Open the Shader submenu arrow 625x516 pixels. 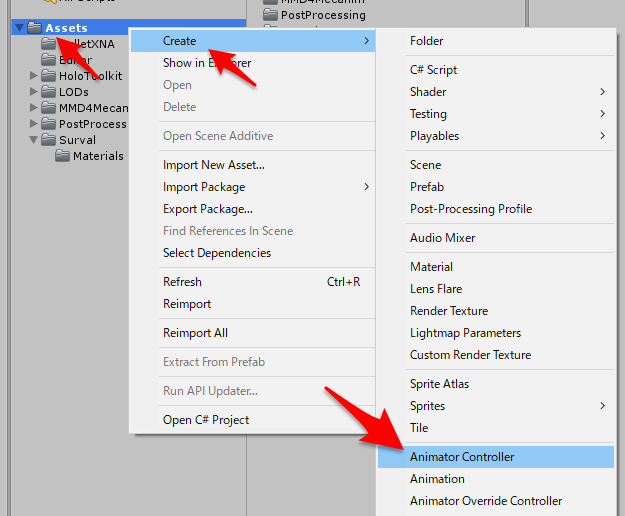click(602, 92)
